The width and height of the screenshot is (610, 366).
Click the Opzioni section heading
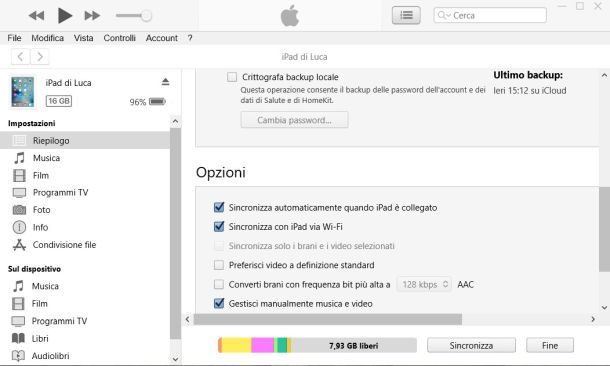click(221, 172)
